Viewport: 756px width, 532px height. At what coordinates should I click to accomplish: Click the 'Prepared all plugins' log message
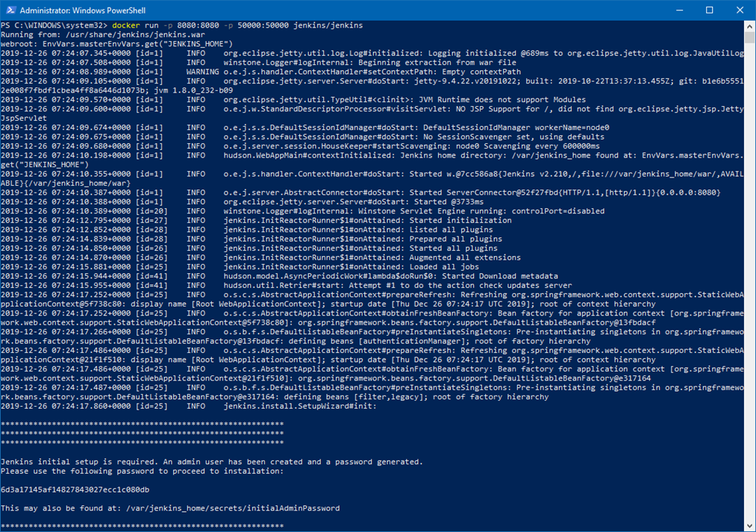pyautogui.click(x=456, y=239)
